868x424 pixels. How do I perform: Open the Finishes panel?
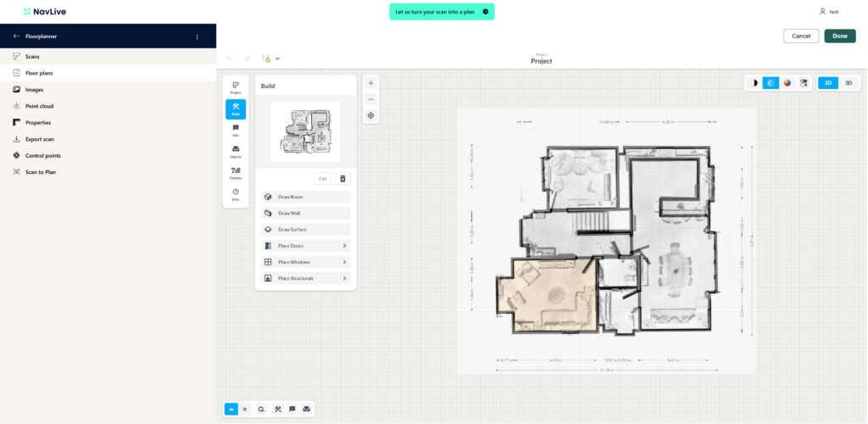tap(236, 173)
